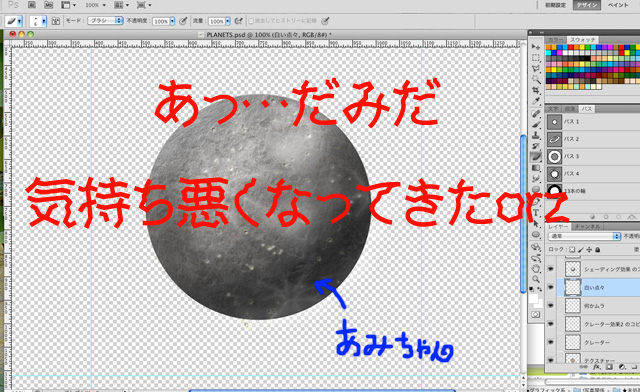Image resolution: width=640 pixels, height=392 pixels.
Task: Hide the 何かムラ layer
Action: click(x=550, y=305)
